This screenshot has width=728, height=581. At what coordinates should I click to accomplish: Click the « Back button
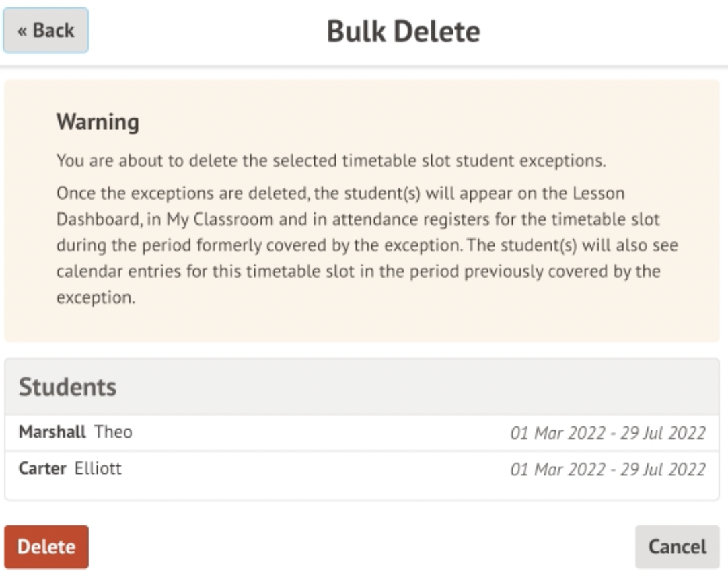[x=46, y=31]
